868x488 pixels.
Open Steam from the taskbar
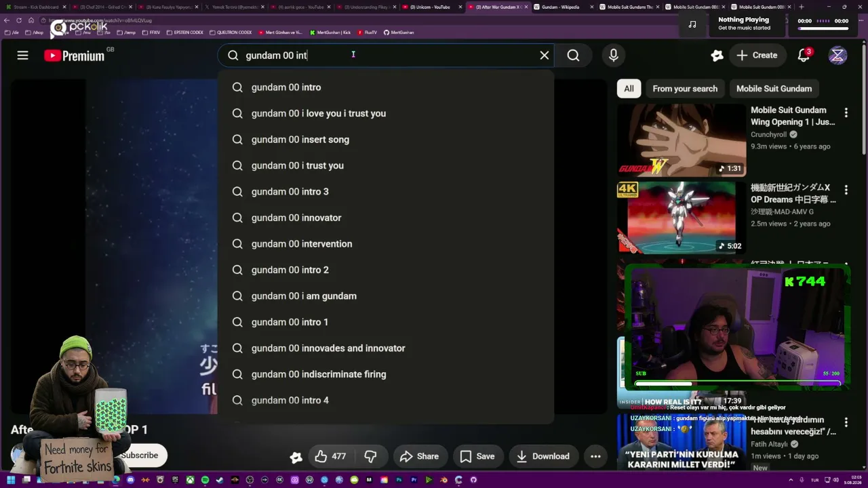[x=220, y=480]
